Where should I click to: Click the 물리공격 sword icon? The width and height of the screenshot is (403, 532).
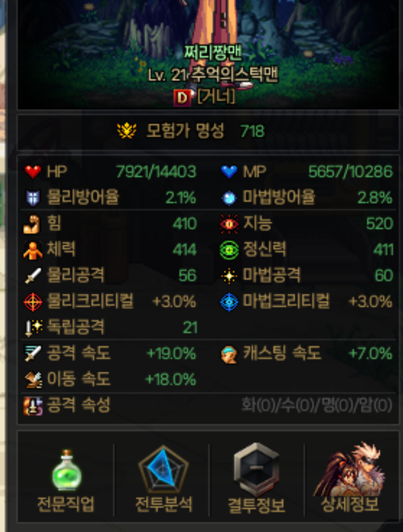coord(33,276)
